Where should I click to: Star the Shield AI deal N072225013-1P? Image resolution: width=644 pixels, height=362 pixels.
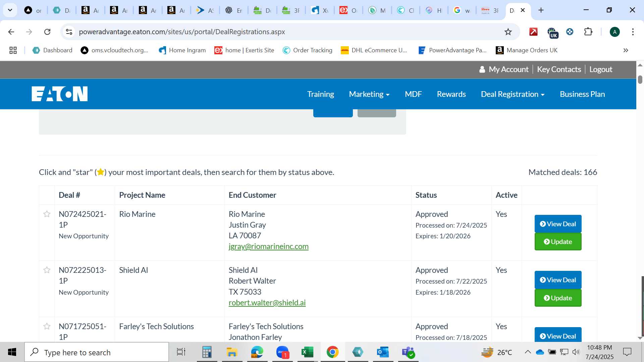(47, 270)
